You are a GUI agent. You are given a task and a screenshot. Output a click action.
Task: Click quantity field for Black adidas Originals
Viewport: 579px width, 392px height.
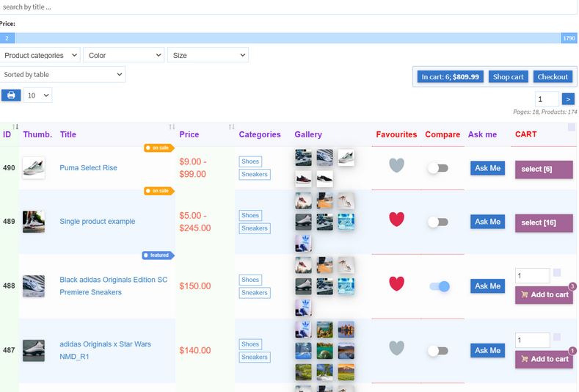(532, 275)
